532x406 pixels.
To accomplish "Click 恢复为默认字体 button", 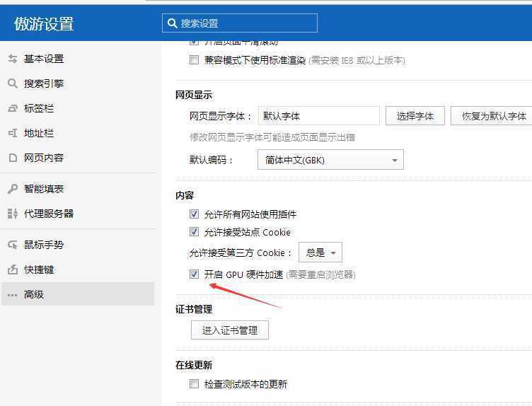I will click(492, 116).
